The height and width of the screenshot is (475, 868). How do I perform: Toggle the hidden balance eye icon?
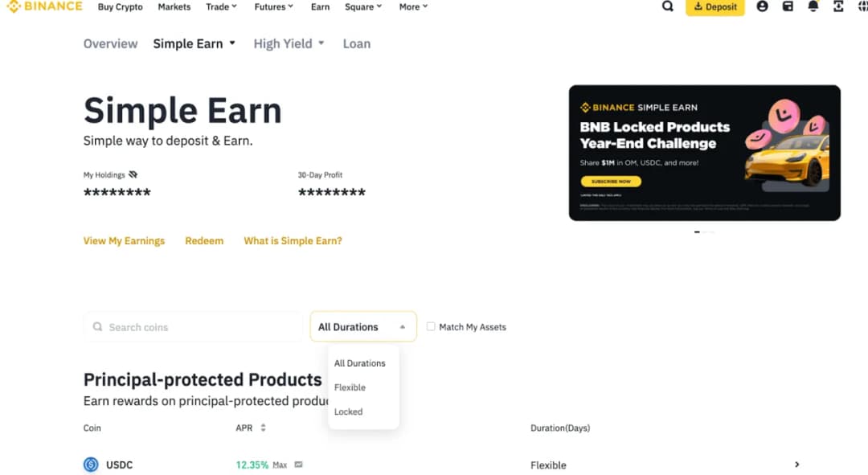click(133, 174)
